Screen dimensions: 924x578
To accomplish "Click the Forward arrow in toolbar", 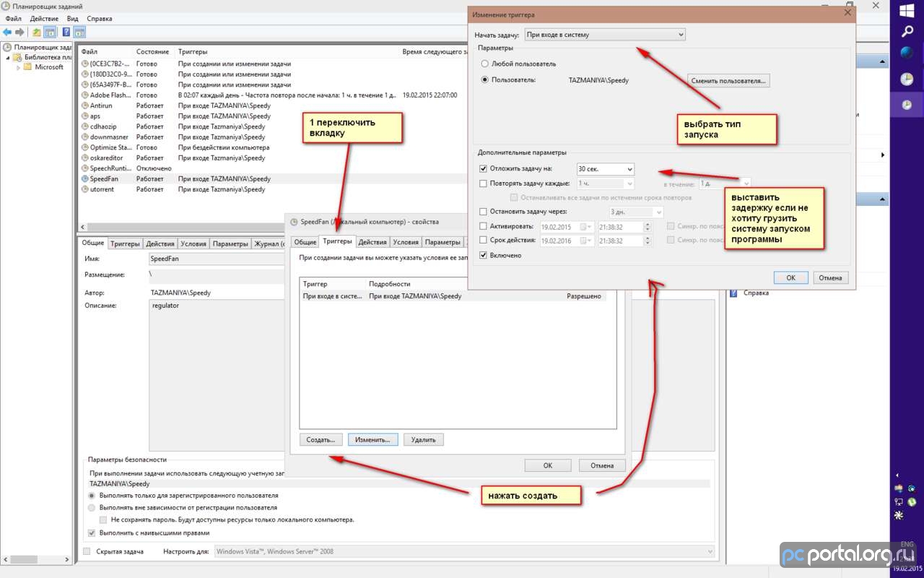I will [20, 32].
